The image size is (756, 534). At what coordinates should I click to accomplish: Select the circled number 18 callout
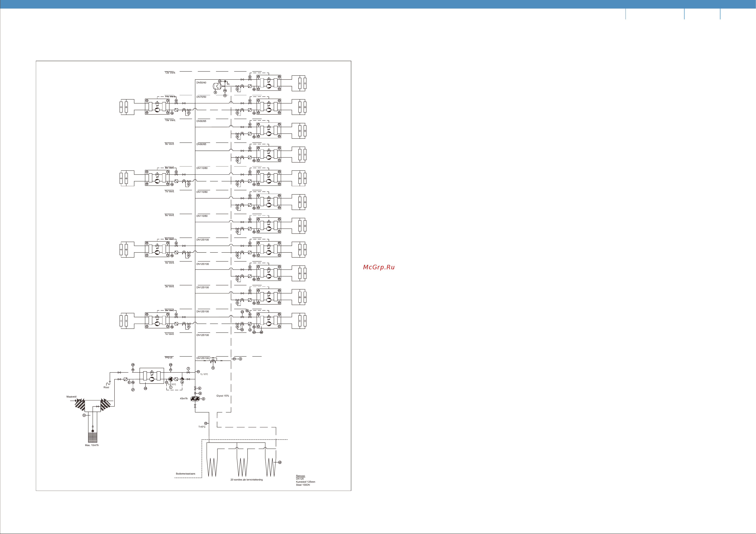(261, 332)
